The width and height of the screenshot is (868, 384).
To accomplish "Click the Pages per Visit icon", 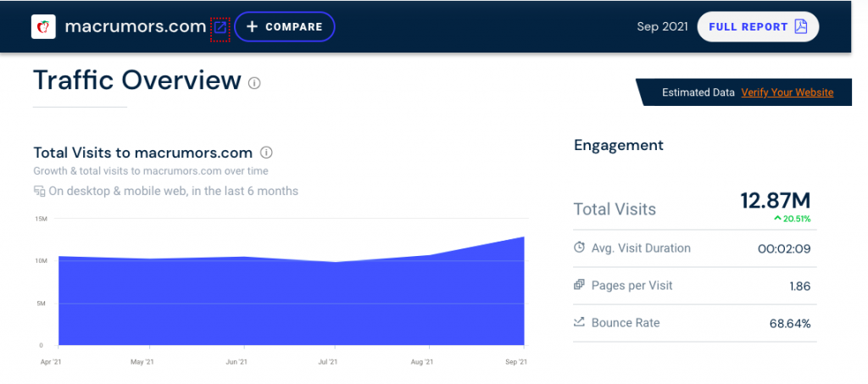I will [x=579, y=285].
